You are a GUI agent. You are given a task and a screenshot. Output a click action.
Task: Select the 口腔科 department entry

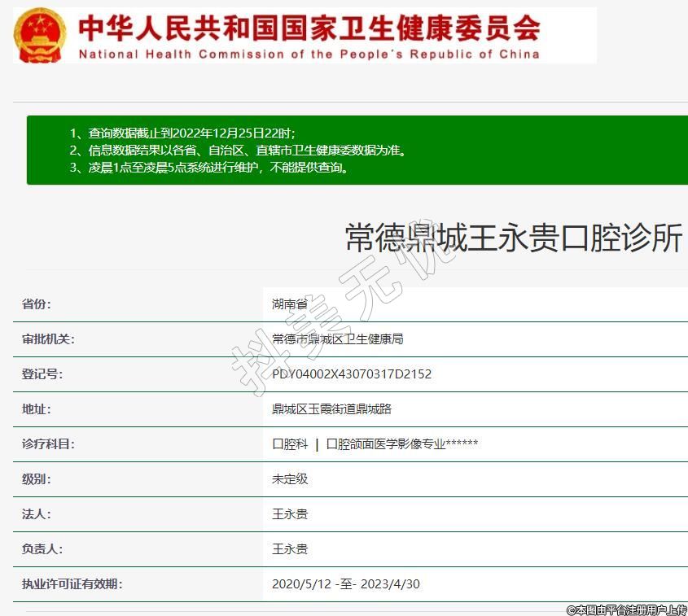tap(290, 444)
